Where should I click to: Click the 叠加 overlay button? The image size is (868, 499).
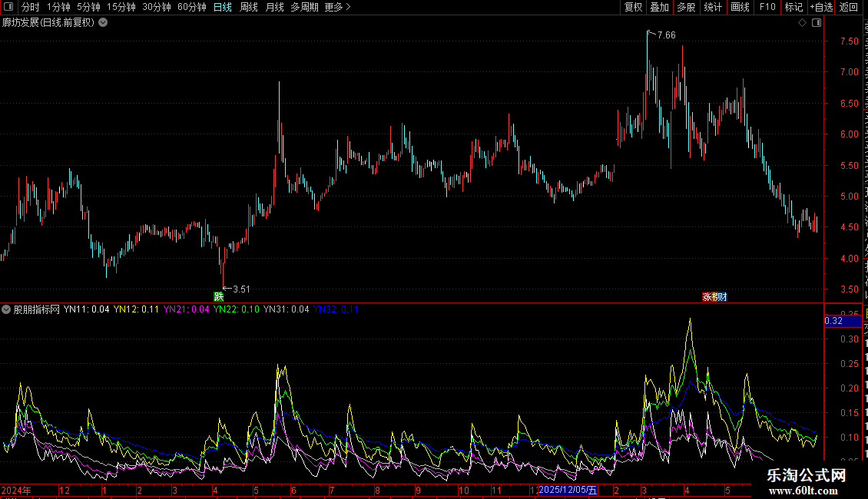pyautogui.click(x=659, y=7)
